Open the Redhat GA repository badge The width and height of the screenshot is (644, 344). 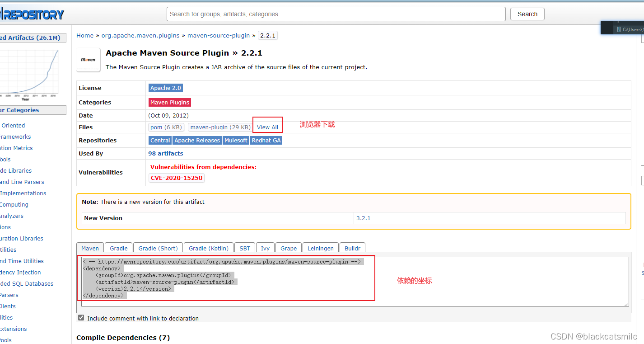[266, 140]
